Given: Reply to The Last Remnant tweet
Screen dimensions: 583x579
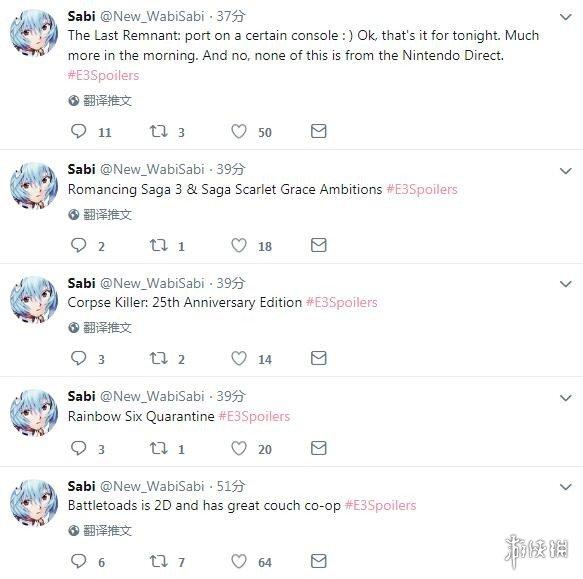Looking at the screenshot, I should (78, 131).
